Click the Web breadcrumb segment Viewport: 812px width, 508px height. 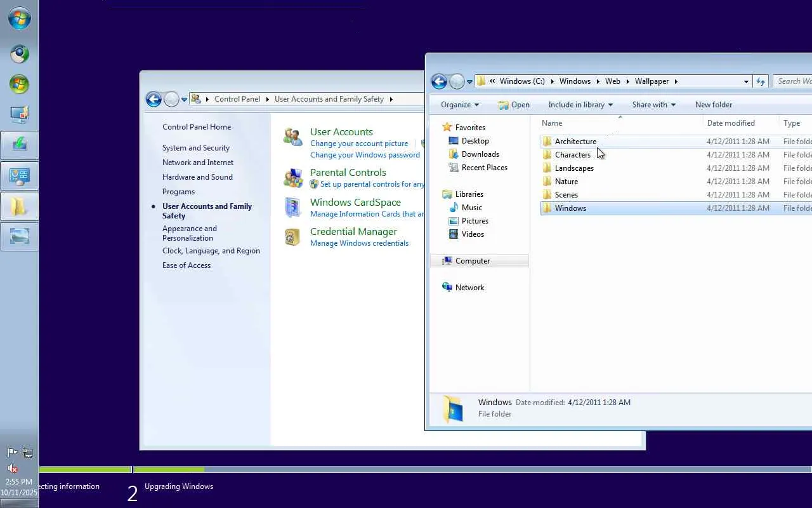point(613,81)
